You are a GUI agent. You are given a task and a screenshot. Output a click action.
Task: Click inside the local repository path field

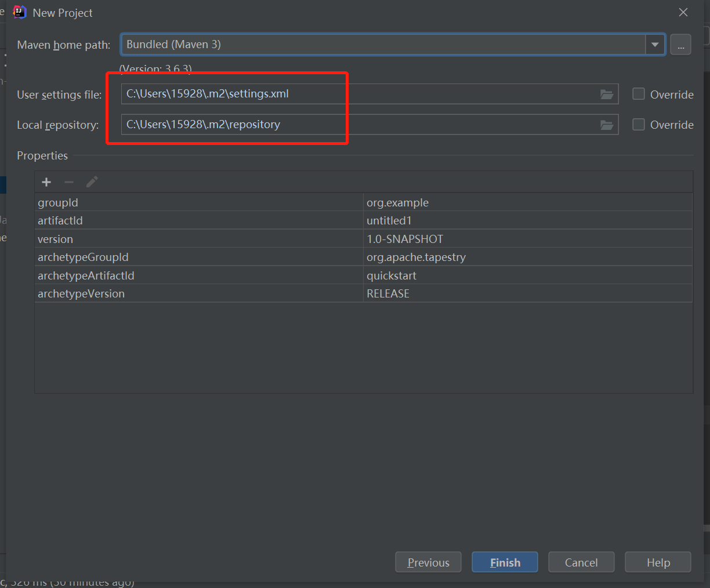pyautogui.click(x=290, y=125)
